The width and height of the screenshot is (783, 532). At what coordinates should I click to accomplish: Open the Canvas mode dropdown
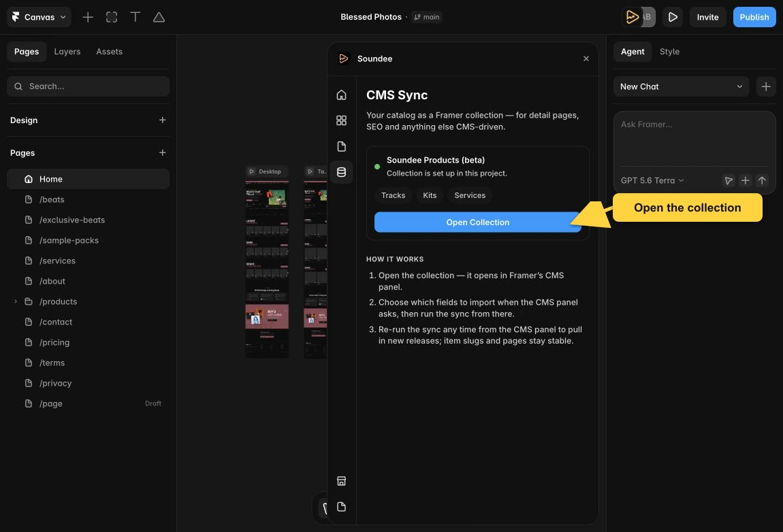click(x=39, y=17)
